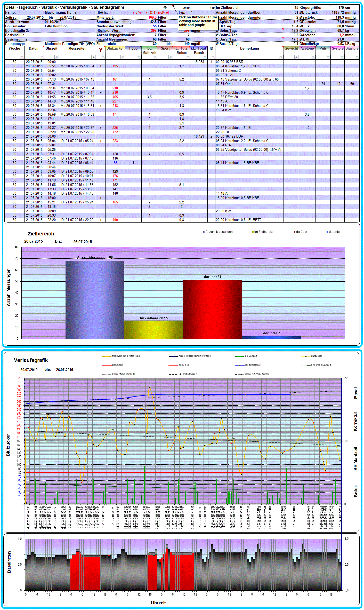Toggle the > marker in the 20.07.2015 07:13 row

(101, 80)
